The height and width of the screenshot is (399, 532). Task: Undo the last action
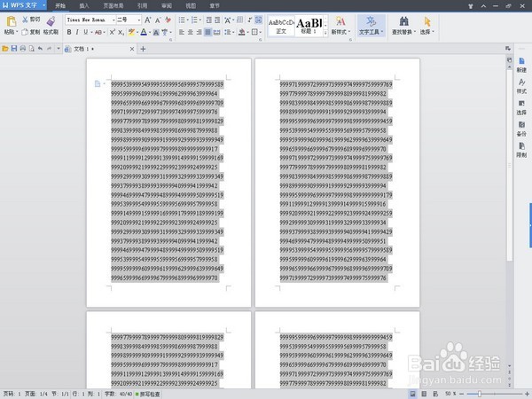click(41, 49)
